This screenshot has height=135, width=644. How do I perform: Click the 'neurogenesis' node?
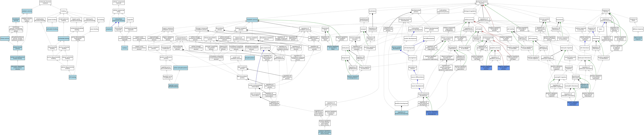click(x=412, y=58)
